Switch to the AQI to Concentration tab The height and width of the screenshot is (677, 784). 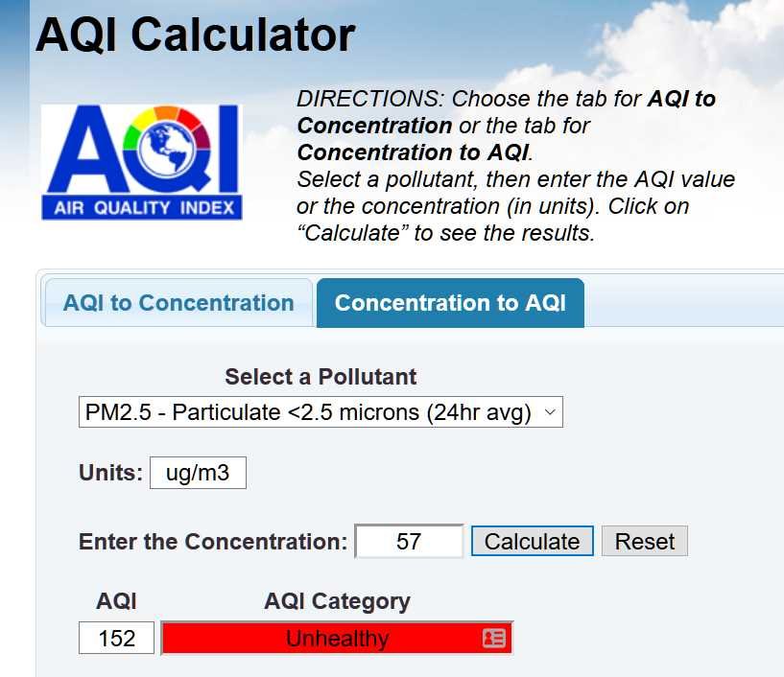178,303
